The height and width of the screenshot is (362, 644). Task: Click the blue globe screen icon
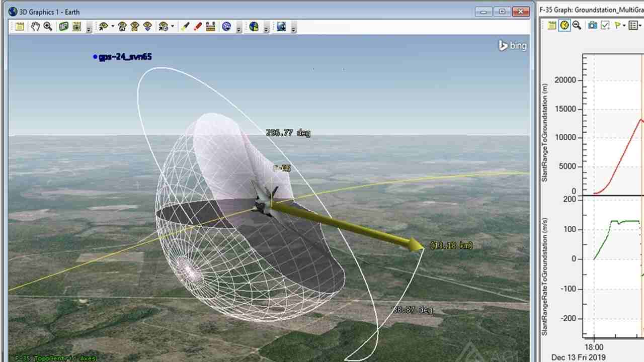tap(281, 27)
